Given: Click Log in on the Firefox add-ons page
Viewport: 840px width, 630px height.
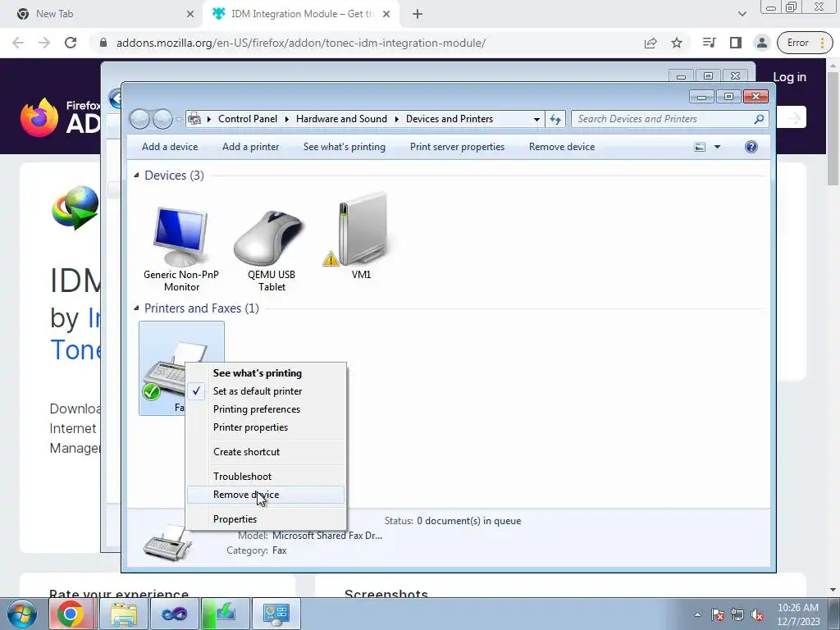Looking at the screenshot, I should 789,77.
